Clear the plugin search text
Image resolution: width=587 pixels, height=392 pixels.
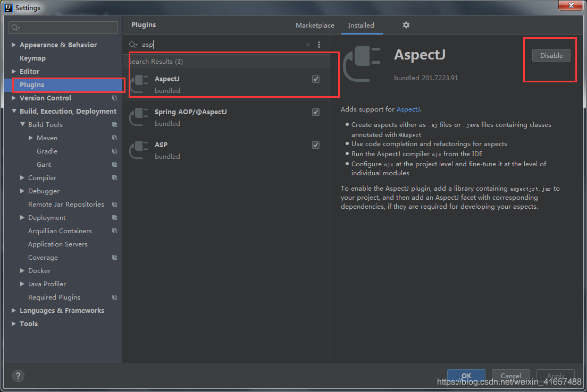(x=308, y=45)
